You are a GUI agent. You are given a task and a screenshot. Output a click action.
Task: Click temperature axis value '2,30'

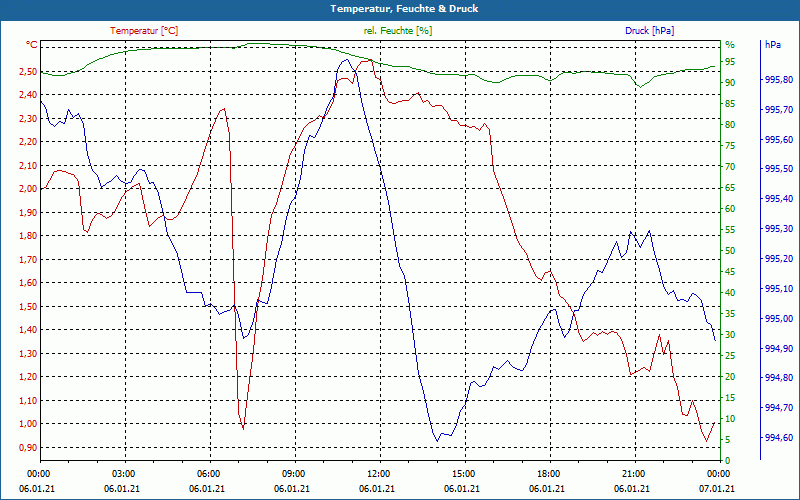click(x=28, y=118)
